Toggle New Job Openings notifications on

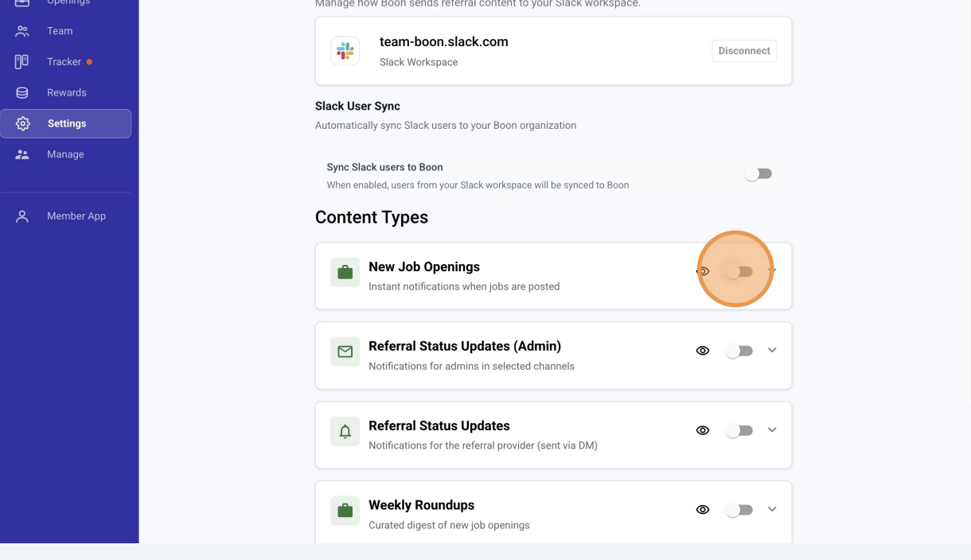point(739,272)
